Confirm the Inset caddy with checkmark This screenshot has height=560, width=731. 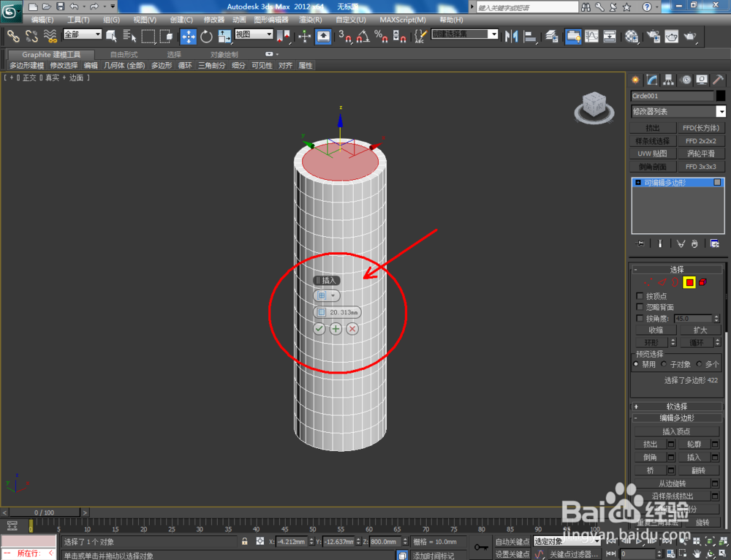(319, 329)
